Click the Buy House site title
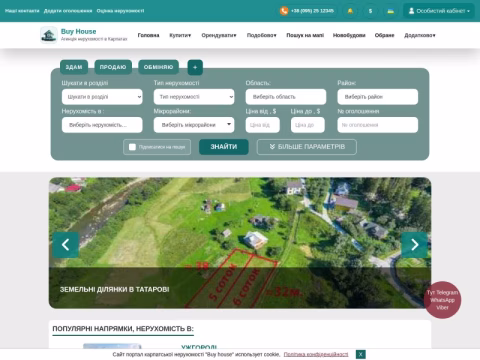Viewport: 480px width, 360px height. coord(79,32)
